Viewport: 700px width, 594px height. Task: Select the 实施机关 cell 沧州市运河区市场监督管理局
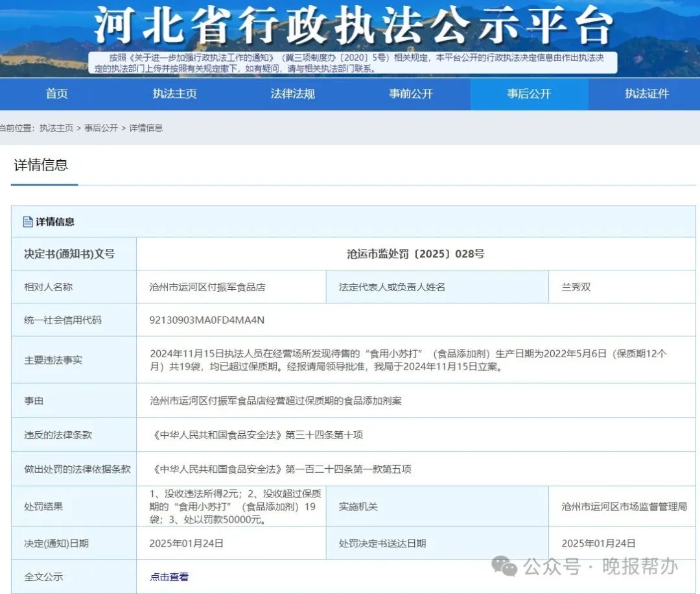[623, 507]
